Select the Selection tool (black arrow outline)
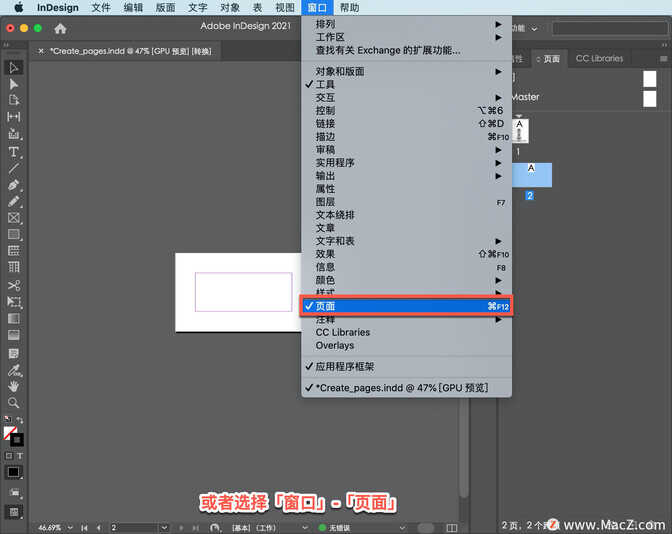Image resolution: width=672 pixels, height=534 pixels. [14, 68]
